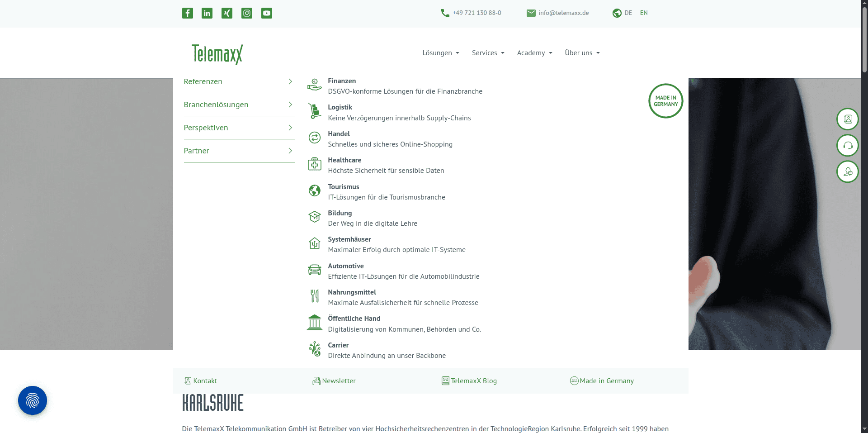Viewport: 868px width, 433px height.
Task: Click the Systemhäuser house icon
Action: coord(315,243)
